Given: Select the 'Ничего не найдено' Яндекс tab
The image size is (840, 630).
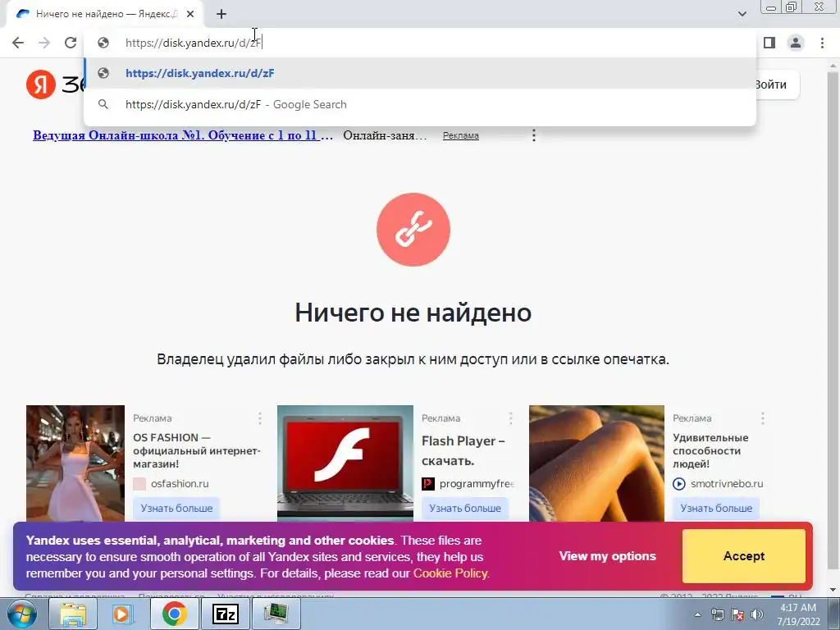Looking at the screenshot, I should coord(104,14).
